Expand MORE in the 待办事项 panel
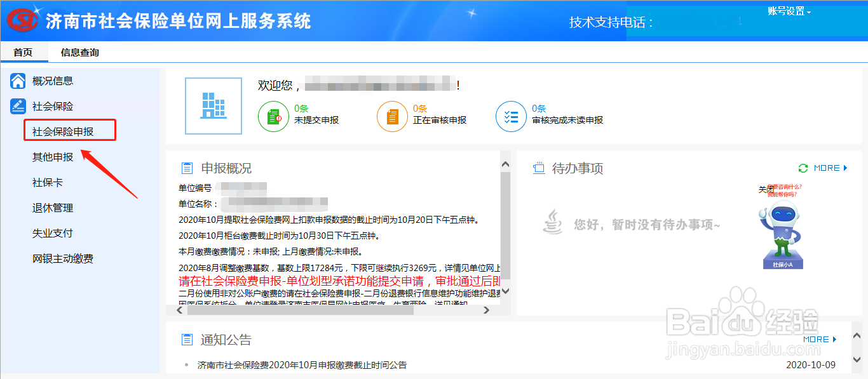 [x=826, y=168]
